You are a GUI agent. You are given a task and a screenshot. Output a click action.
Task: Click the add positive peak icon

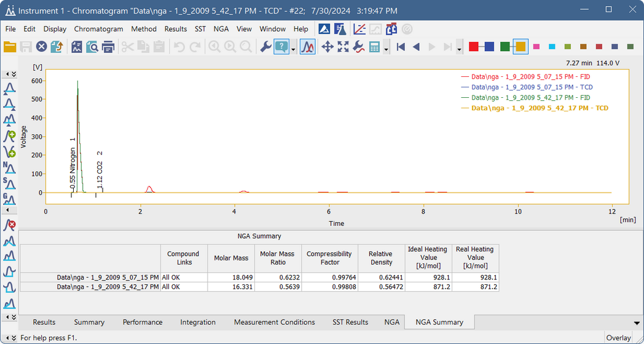click(x=9, y=136)
